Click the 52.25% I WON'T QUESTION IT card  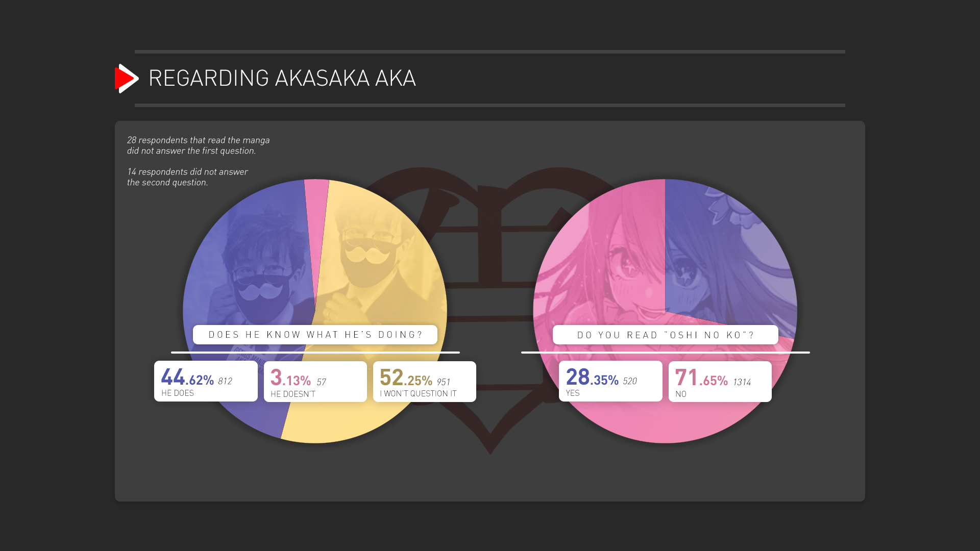click(x=424, y=382)
